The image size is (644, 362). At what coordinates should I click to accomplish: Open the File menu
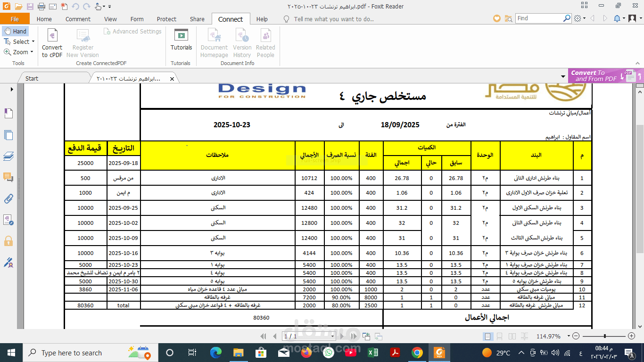(15, 19)
